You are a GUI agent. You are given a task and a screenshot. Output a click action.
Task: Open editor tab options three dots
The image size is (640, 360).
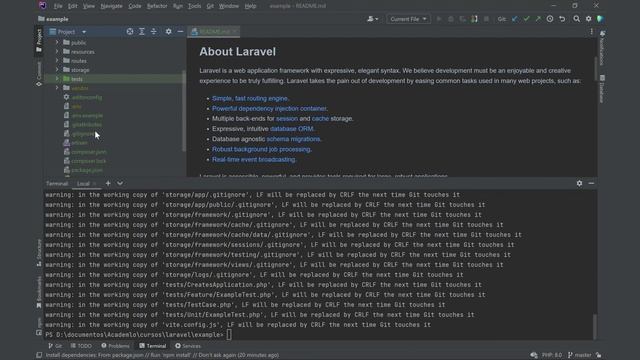coord(591,31)
